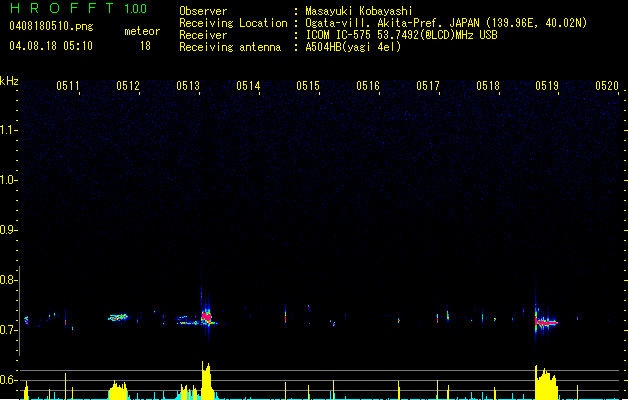Click the 0515 time marker
The width and height of the screenshot is (629, 400).
pos(308,85)
